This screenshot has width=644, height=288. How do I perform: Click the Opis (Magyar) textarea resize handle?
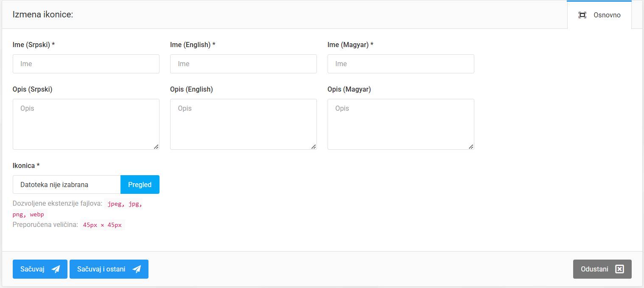pos(471,146)
